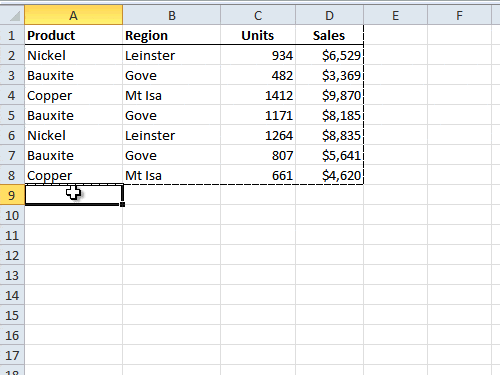Select row 13 header
The image size is (500, 375).
12,275
